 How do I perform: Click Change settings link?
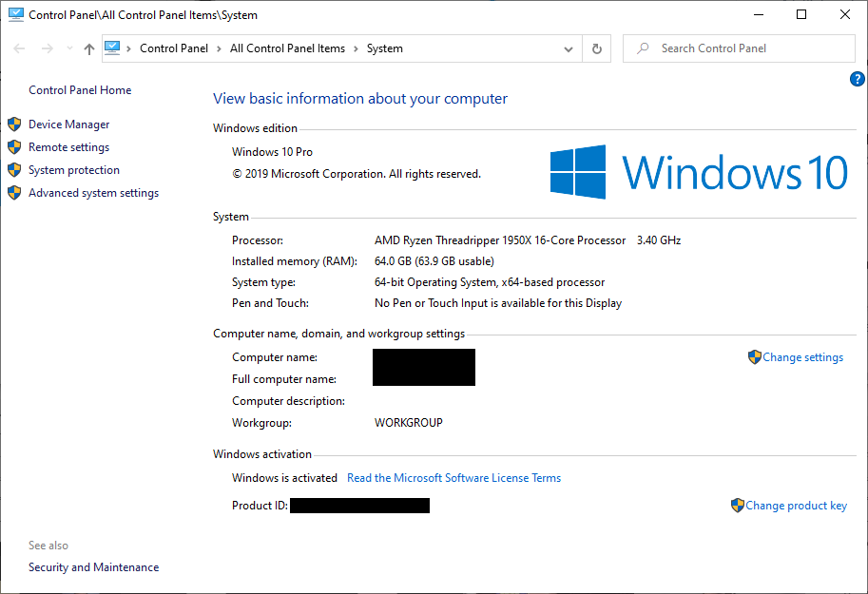click(802, 357)
